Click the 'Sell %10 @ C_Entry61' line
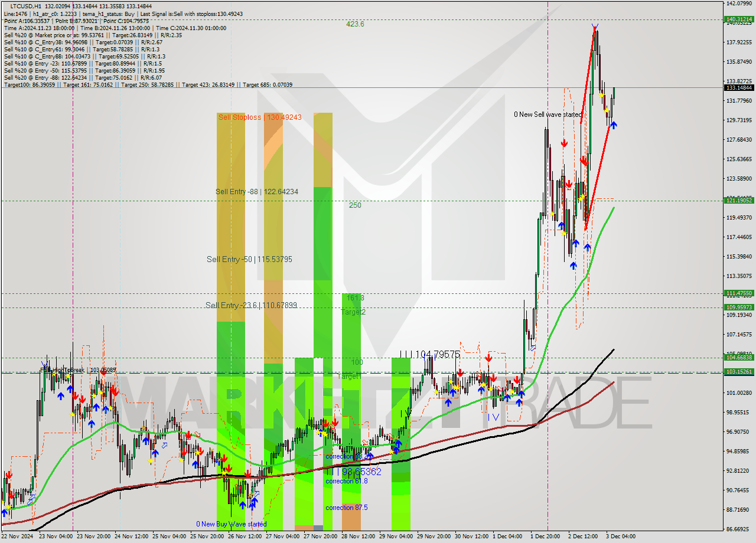 [x=82, y=49]
